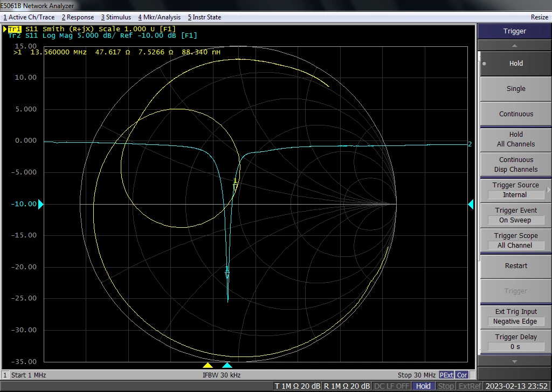
Task: Toggle Trigger Scope All Channel
Action: pos(516,241)
